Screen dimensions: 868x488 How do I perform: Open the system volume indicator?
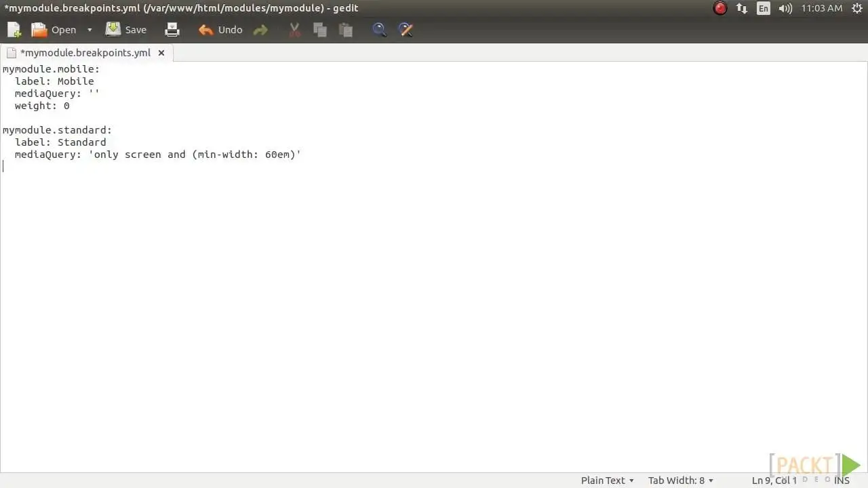(785, 8)
